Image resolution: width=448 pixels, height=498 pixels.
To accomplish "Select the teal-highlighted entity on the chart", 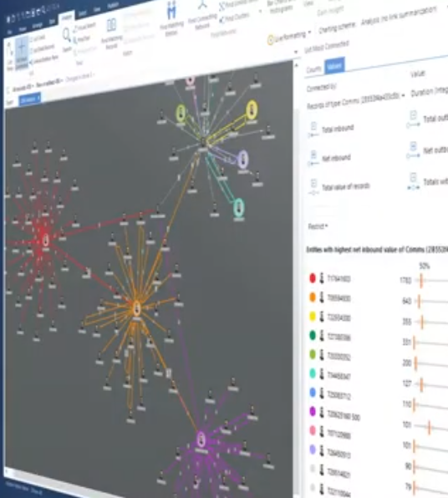I will click(238, 207).
